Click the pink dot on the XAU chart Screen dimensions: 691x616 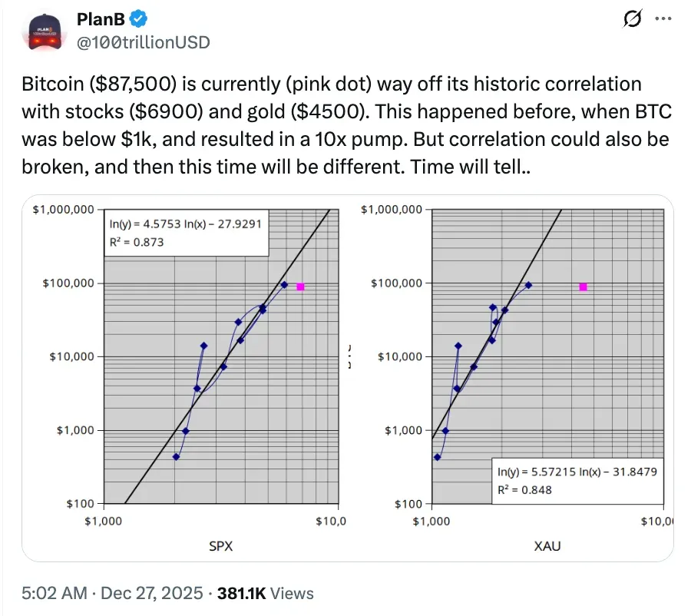tap(582, 286)
